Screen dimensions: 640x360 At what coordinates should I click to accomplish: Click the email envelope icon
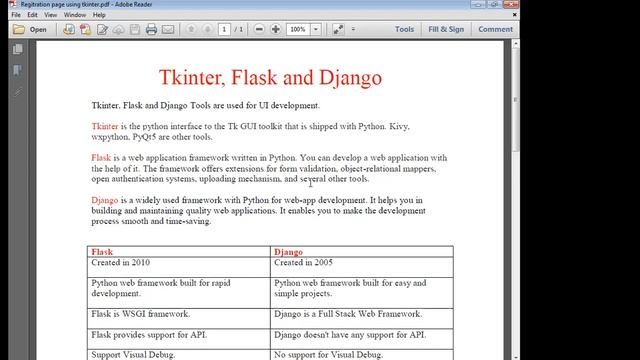(168, 29)
